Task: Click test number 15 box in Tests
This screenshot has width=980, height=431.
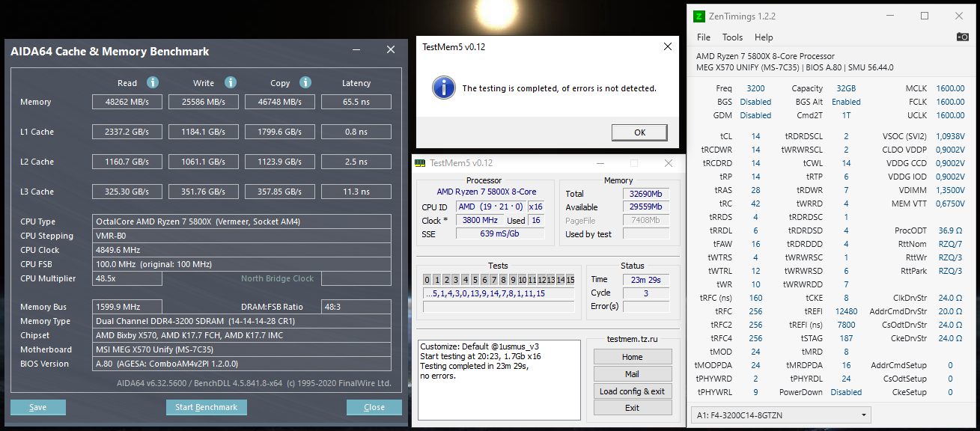Action: click(570, 280)
